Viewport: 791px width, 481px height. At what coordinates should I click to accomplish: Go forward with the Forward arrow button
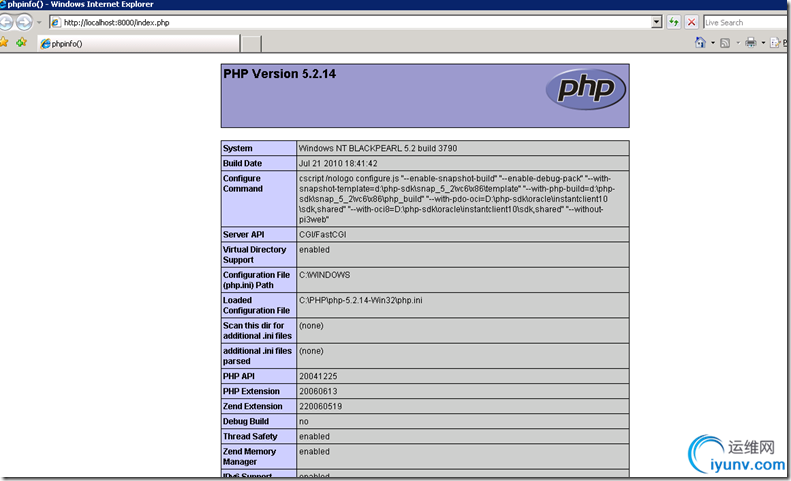(x=24, y=22)
